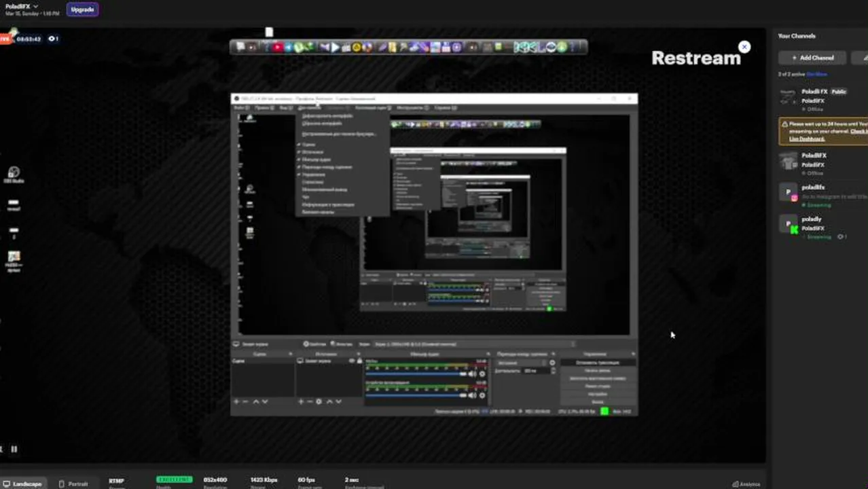
Task: Click Запустить виртуальную камеру button
Action: (598, 378)
